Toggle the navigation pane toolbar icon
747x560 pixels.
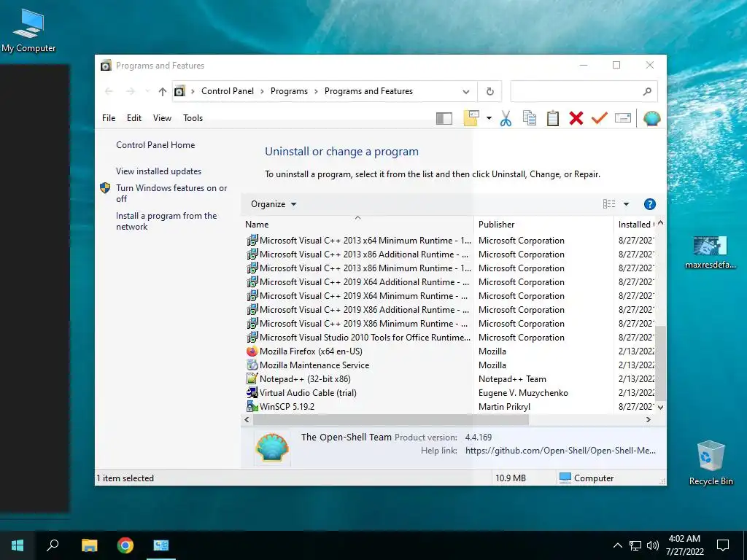[444, 118]
